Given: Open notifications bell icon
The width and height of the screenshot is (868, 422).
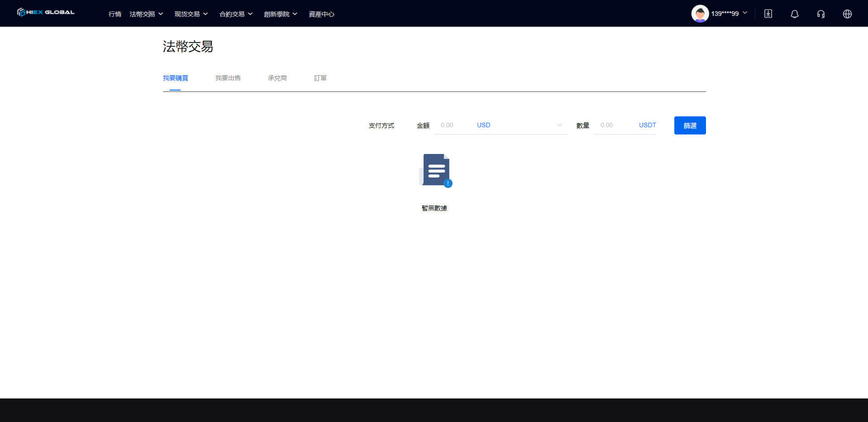Looking at the screenshot, I should click(x=794, y=14).
